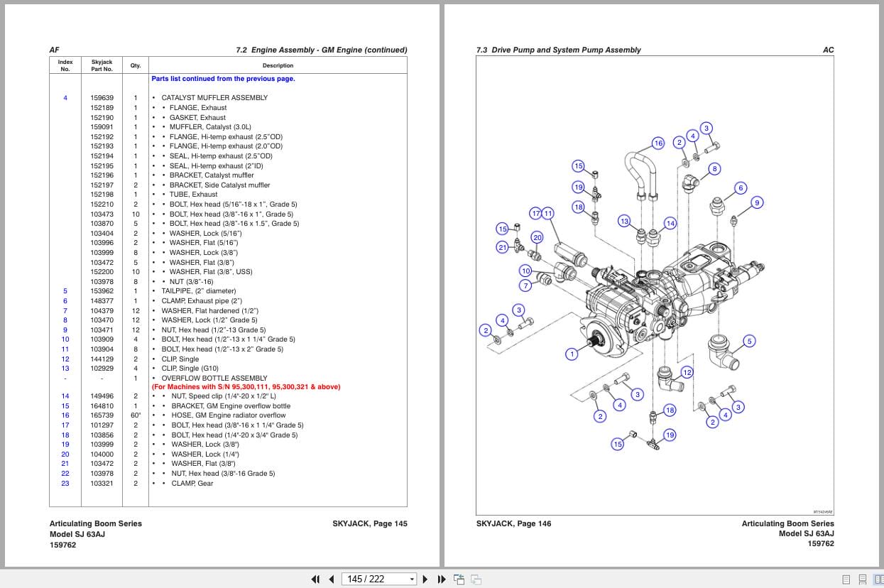Viewport: 884px width, 588px height.
Task: Advance to the next page
Action: click(x=425, y=579)
